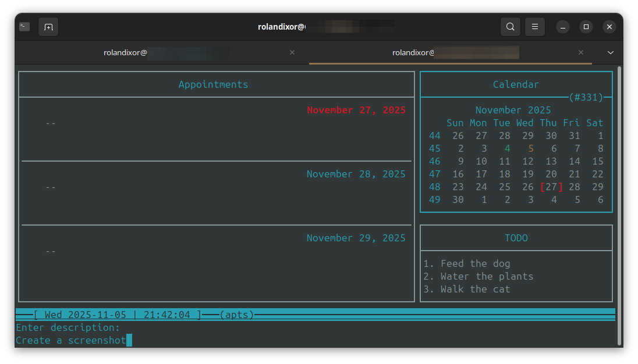Click the November 28, 2025 date heading
This screenshot has width=638, height=364.
[x=356, y=174]
